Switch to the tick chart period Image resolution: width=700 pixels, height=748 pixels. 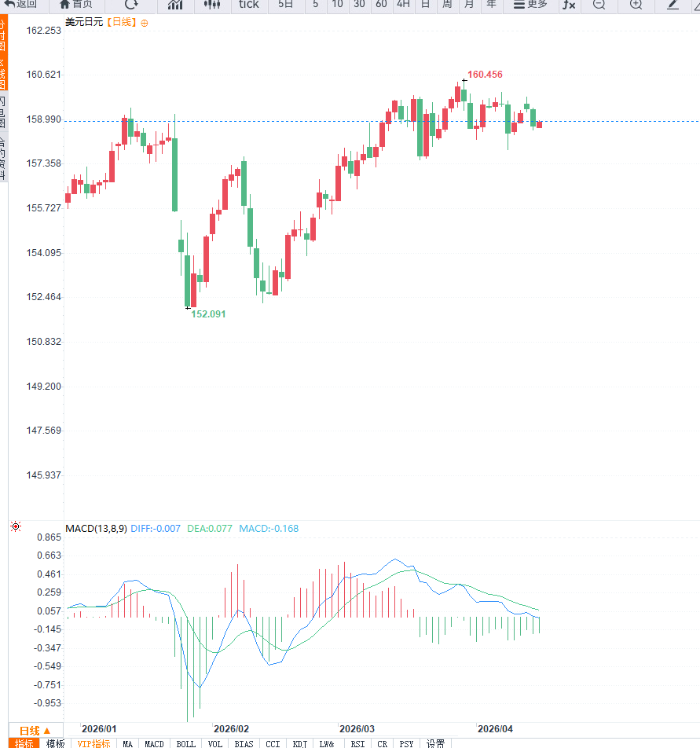[248, 4]
